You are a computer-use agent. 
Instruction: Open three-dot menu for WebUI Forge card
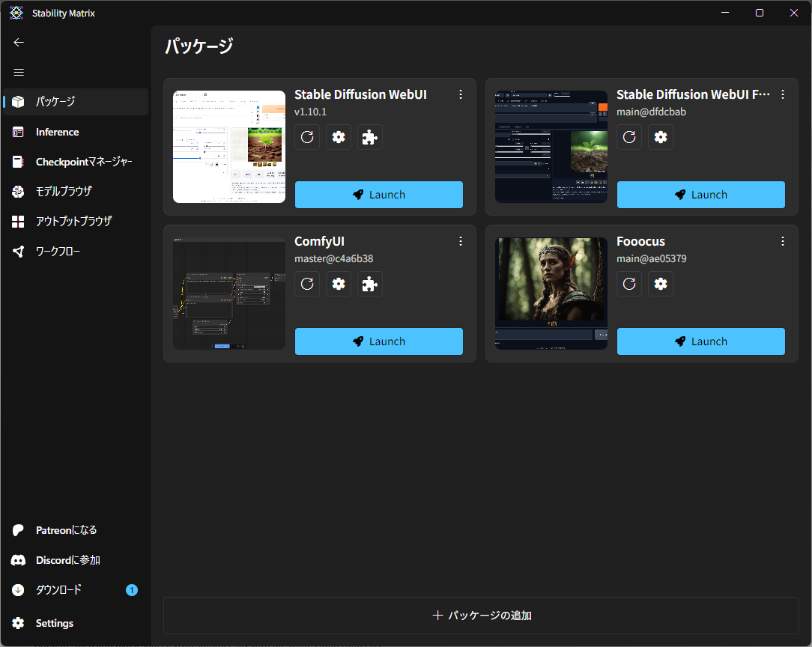[x=783, y=94]
